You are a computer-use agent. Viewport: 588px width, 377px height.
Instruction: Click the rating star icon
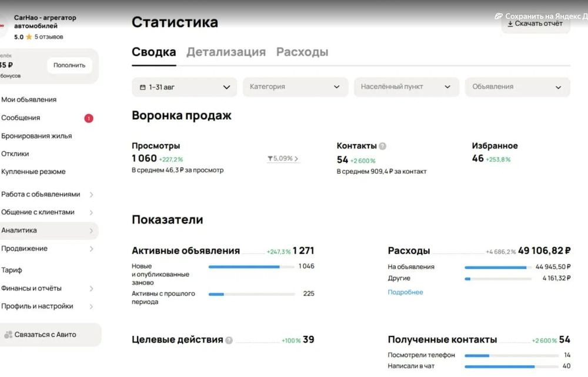coord(29,36)
